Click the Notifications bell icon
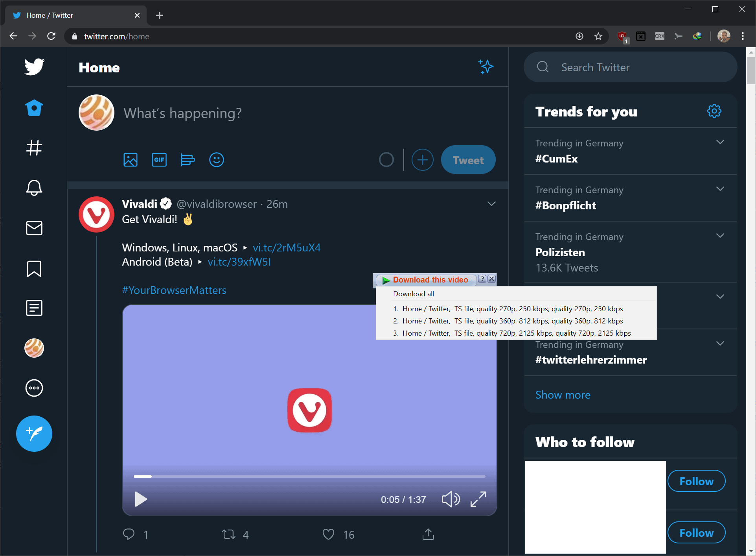 click(33, 187)
